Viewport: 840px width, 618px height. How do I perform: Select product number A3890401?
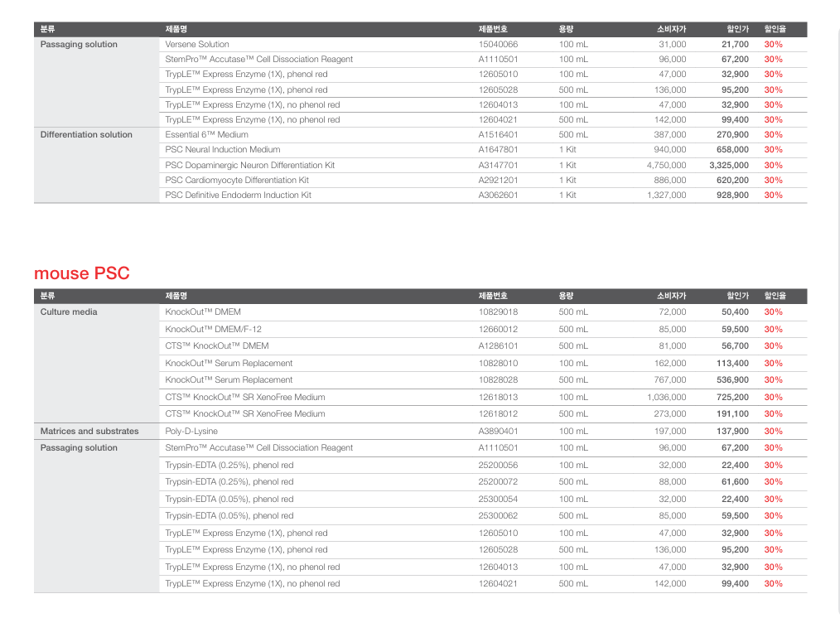(x=498, y=432)
